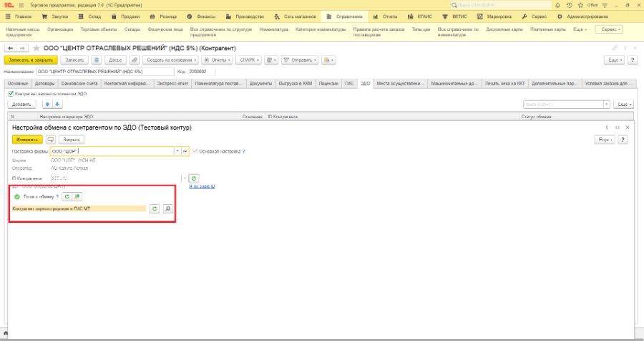Open the Дисконтные карты link in top panel
Viewport: 644px width, 341px height.
pyautogui.click(x=504, y=29)
